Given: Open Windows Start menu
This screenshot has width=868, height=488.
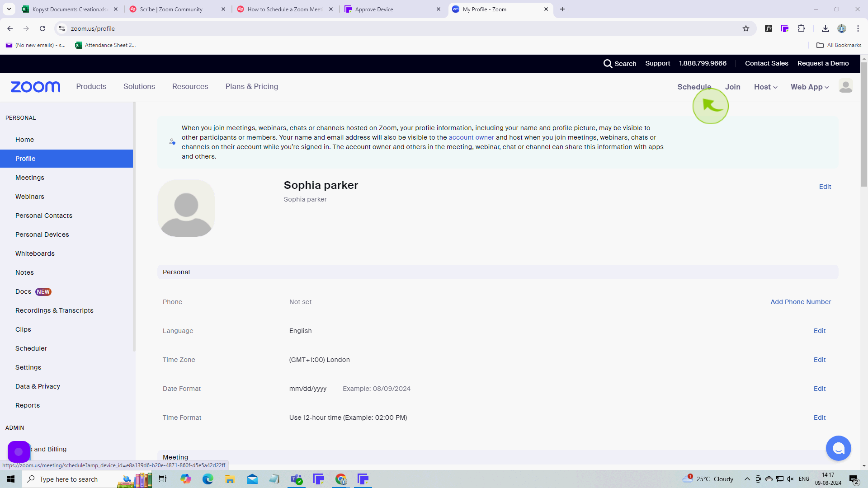Looking at the screenshot, I should coord(11,479).
